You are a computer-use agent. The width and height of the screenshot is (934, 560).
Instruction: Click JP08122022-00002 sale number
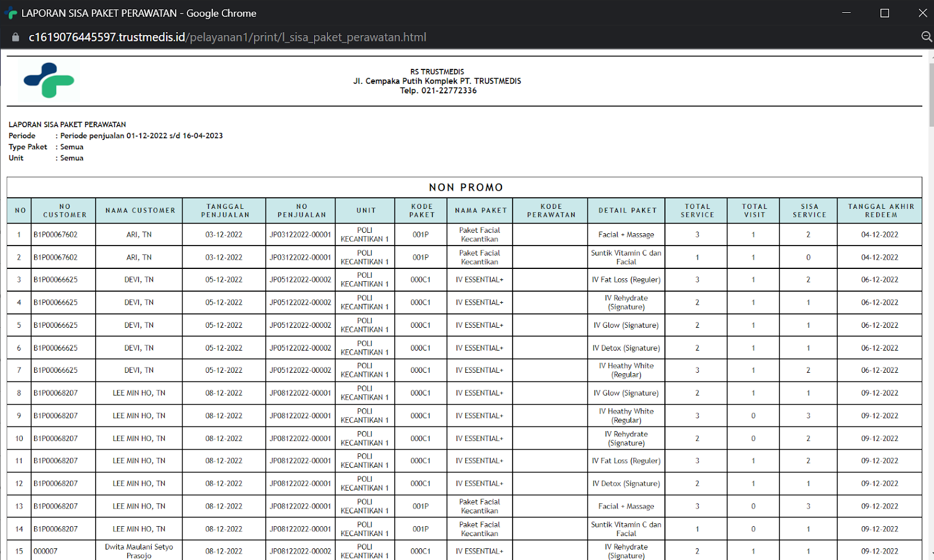coord(300,551)
